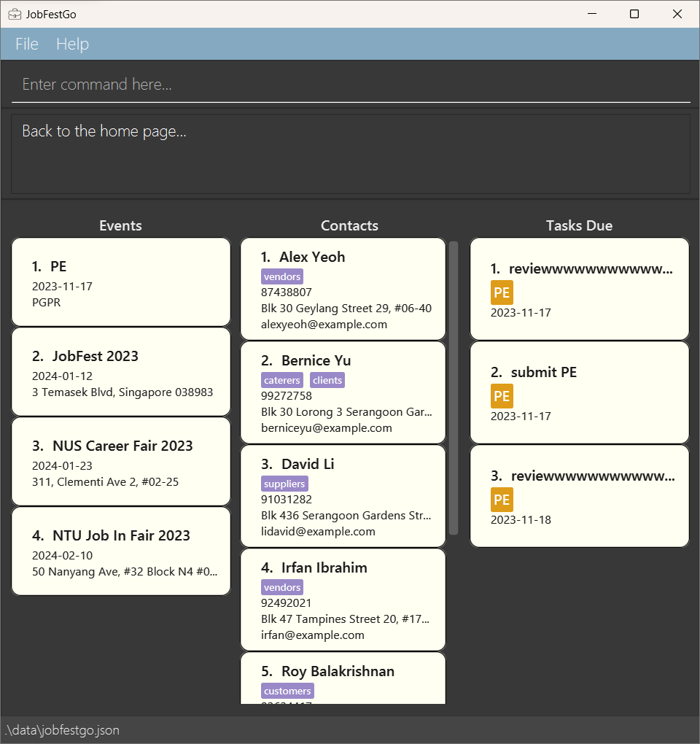Close the JobFestGo window
Screen dimensions: 700x744
(x=677, y=14)
